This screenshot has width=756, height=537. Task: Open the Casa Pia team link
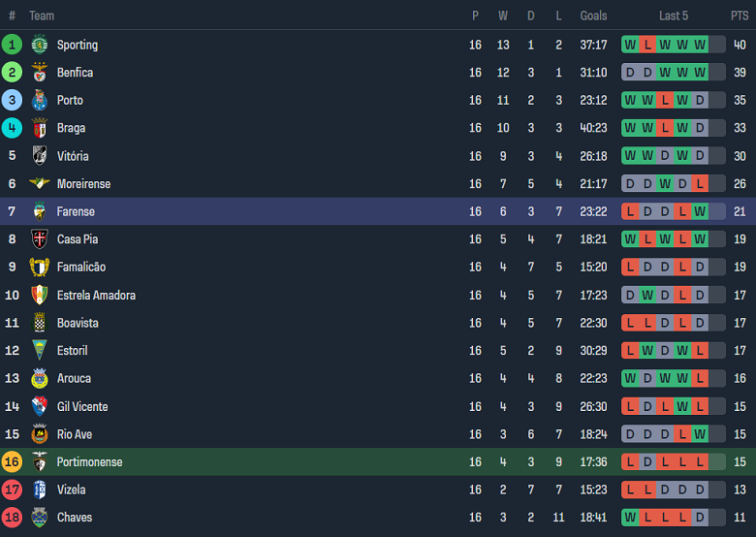[x=78, y=239]
